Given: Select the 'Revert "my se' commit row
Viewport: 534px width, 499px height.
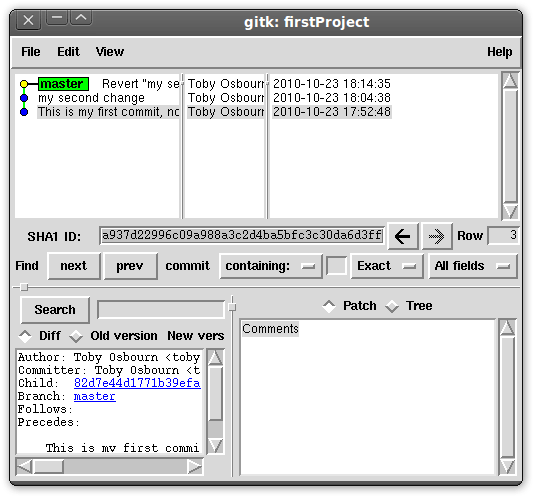Looking at the screenshot, I should point(140,84).
